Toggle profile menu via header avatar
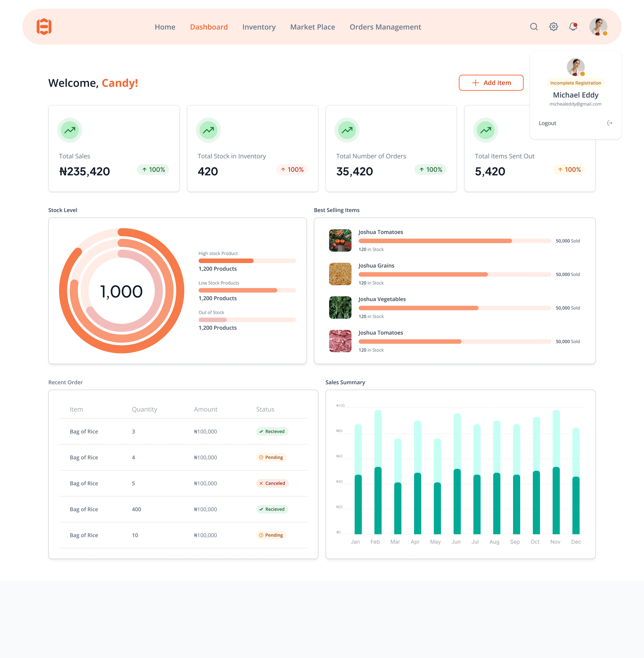Image resolution: width=644 pixels, height=658 pixels. pos(598,27)
